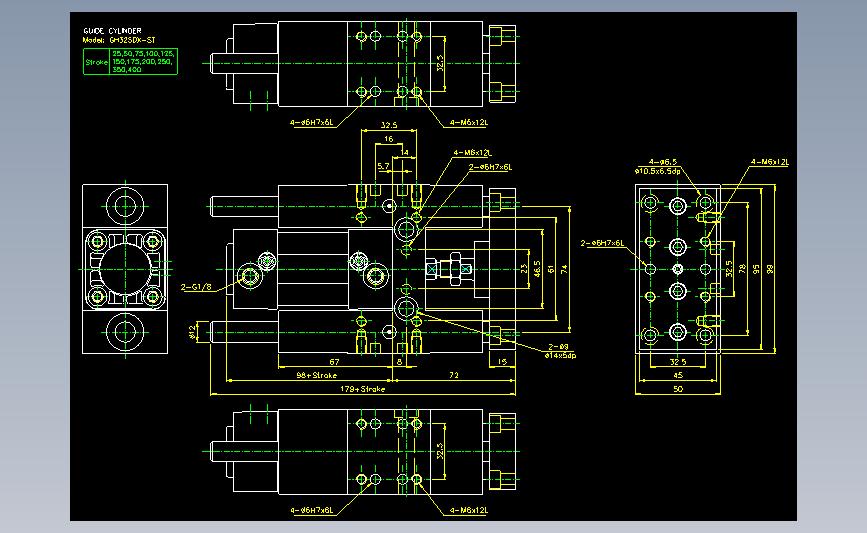Click "4-M6x12L" callout under the top view
The height and width of the screenshot is (533, 867).
(x=469, y=123)
